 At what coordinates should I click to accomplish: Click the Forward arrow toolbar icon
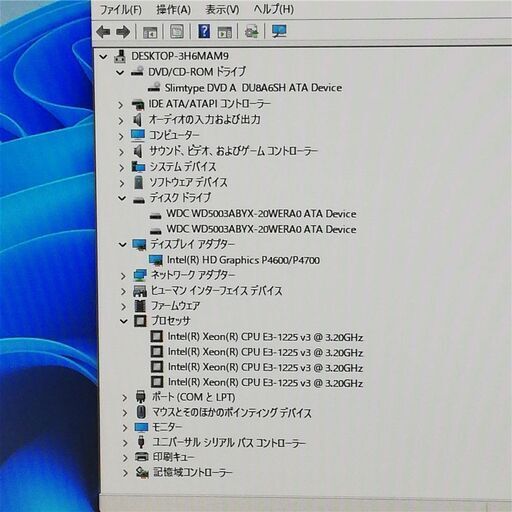[123, 32]
